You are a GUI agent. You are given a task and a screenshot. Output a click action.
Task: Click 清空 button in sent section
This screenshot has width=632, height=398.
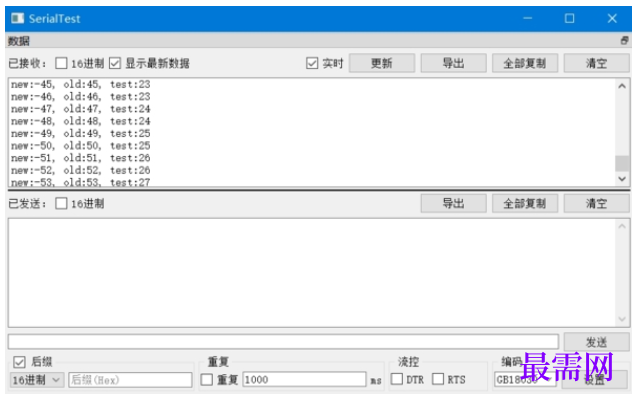597,203
